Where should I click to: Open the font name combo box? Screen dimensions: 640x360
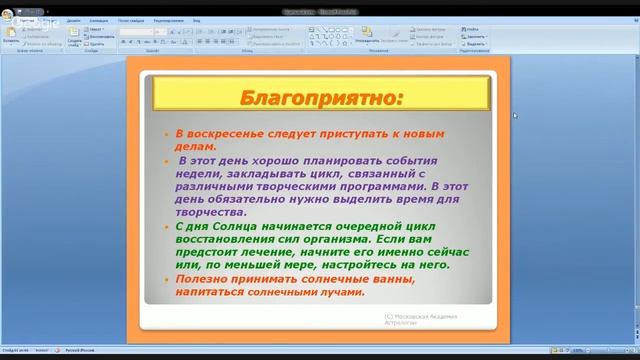pos(137,32)
